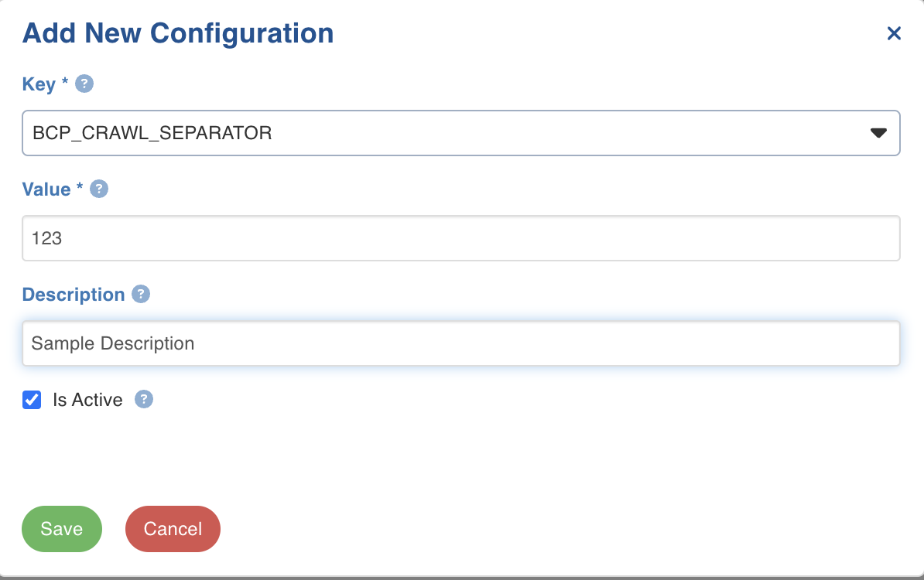Click the Add New Configuration heading

coord(178,33)
